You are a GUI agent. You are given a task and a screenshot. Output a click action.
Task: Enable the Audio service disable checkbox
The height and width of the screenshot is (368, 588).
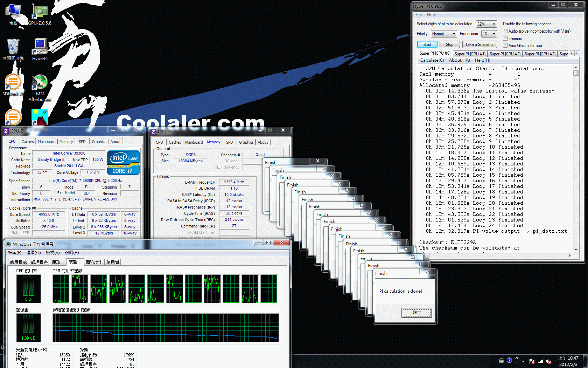[x=505, y=31]
